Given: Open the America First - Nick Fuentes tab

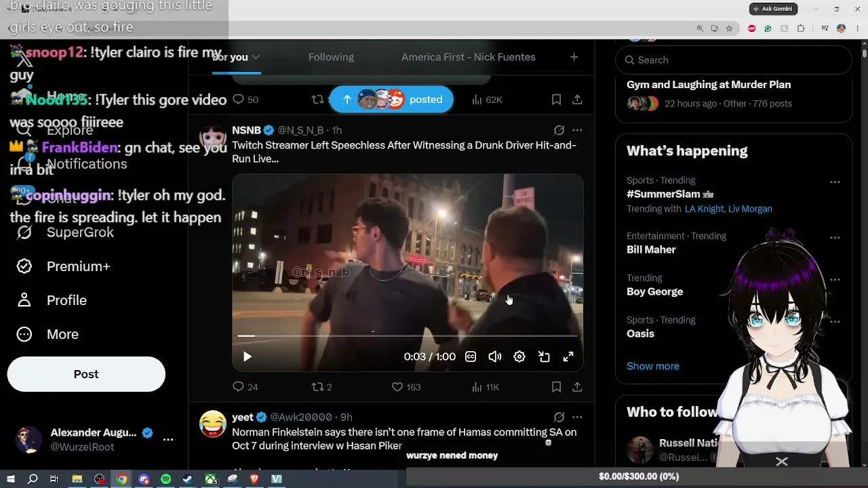Looking at the screenshot, I should click(469, 57).
